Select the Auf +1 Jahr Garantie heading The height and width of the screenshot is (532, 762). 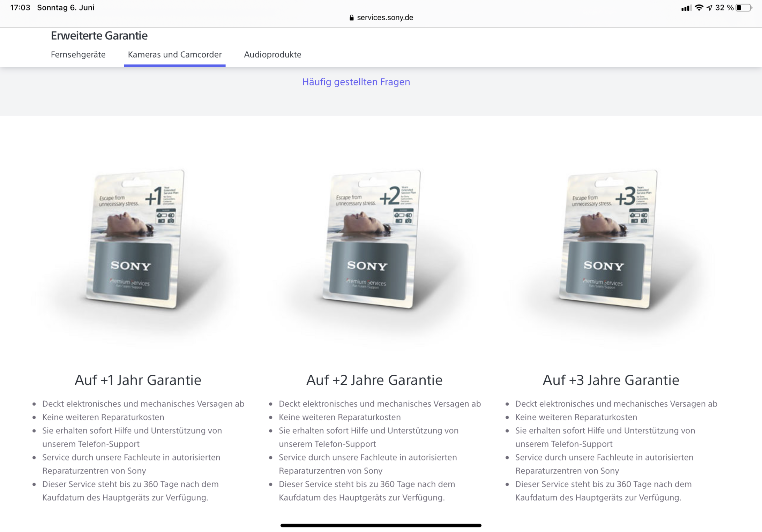pos(138,380)
